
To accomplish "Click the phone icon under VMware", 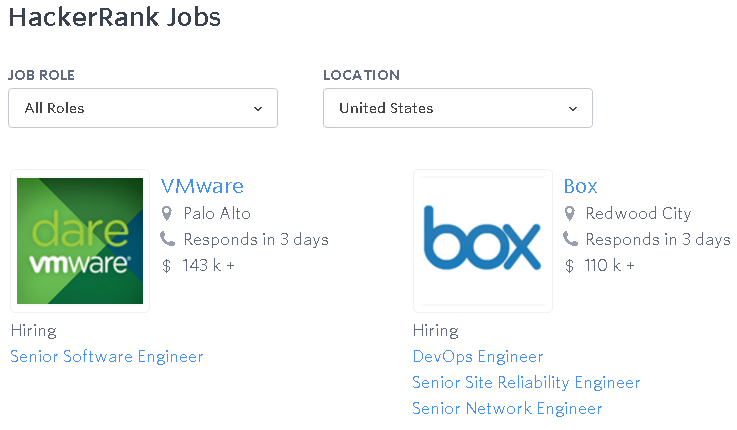I will [167, 239].
